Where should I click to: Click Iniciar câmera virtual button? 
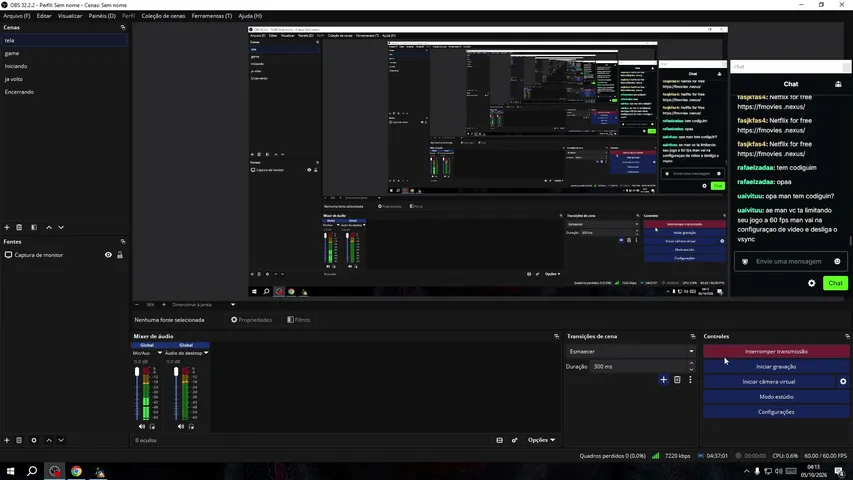(x=769, y=382)
